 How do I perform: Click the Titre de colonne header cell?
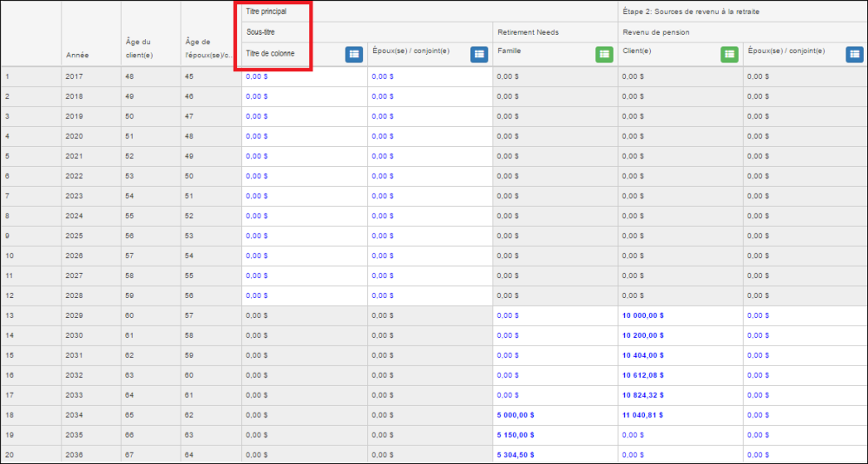click(270, 53)
